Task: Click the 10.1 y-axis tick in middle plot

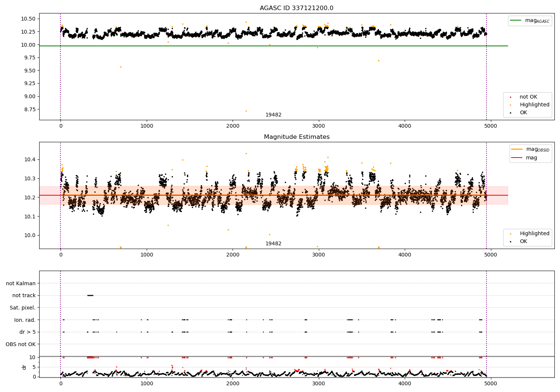Action: coord(29,217)
